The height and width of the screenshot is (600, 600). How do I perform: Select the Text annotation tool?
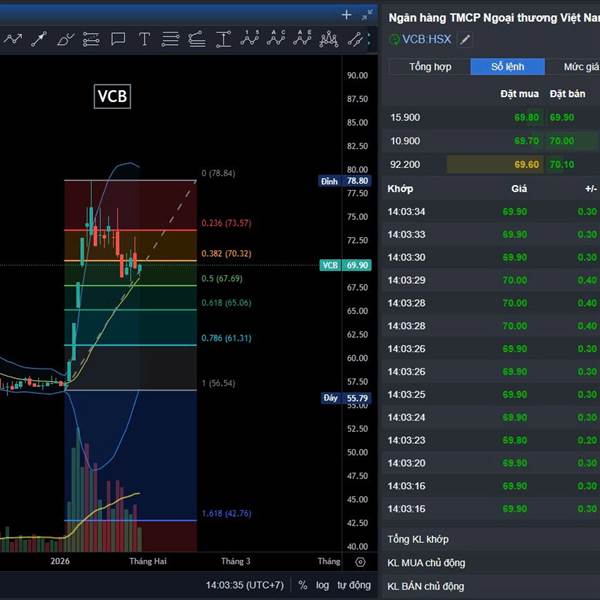tap(144, 39)
